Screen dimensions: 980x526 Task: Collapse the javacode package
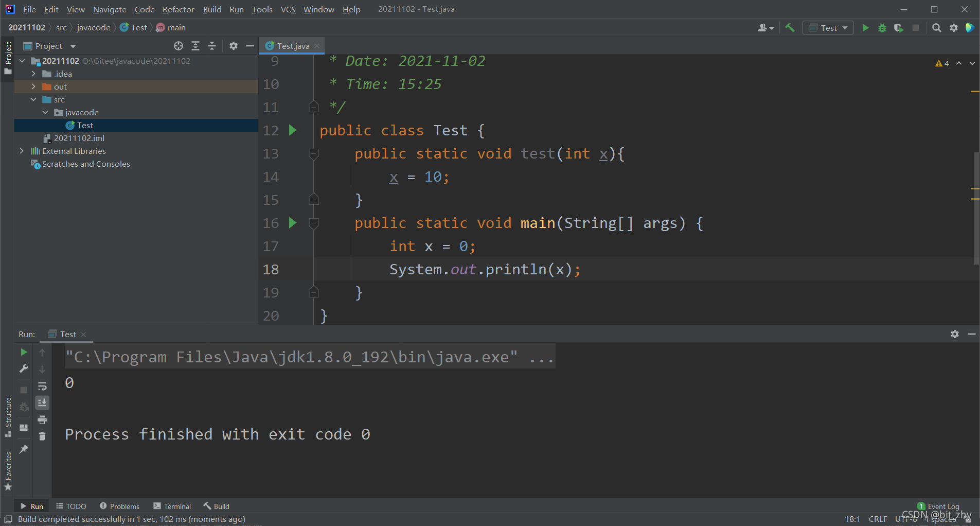click(45, 112)
